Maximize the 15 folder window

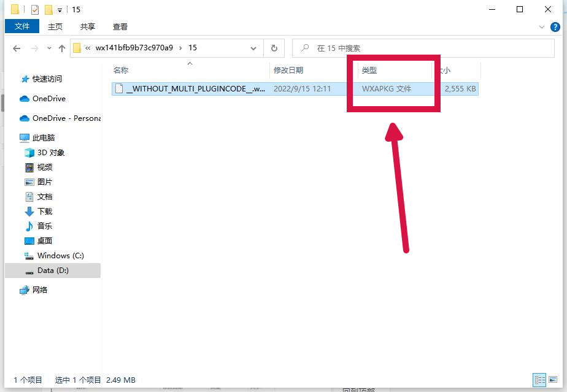(520, 9)
